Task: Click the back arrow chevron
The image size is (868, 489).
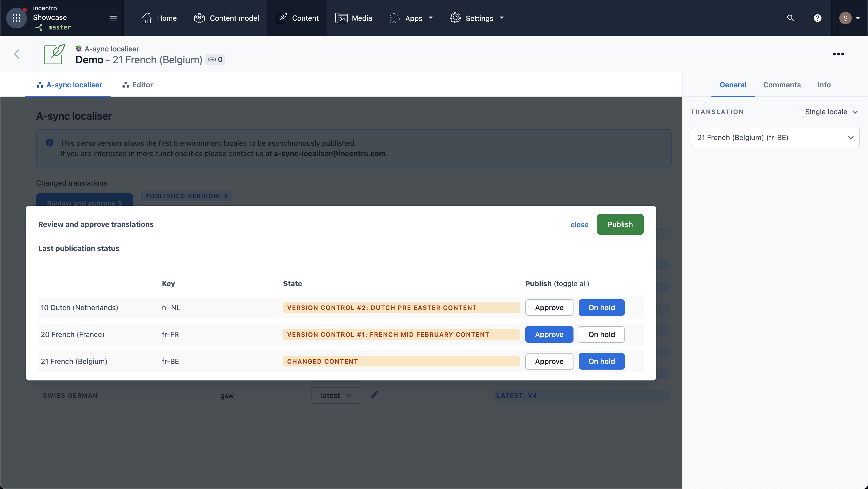Action: 17,54
